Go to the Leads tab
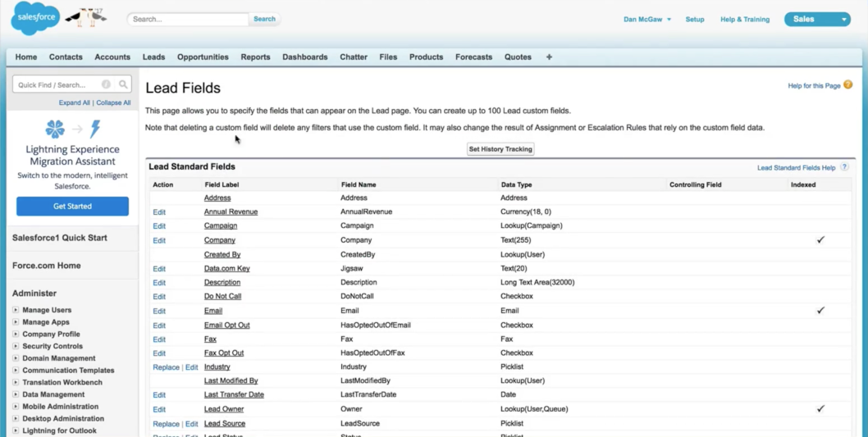 [x=154, y=57]
